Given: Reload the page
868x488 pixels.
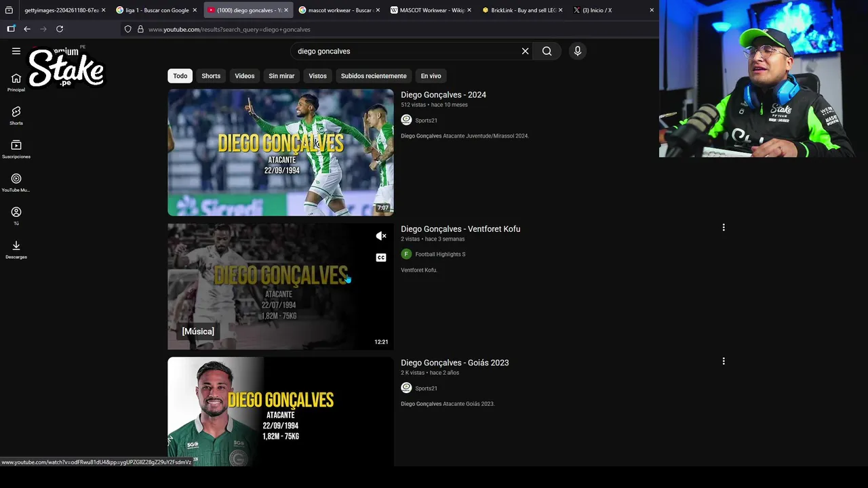Looking at the screenshot, I should (60, 29).
